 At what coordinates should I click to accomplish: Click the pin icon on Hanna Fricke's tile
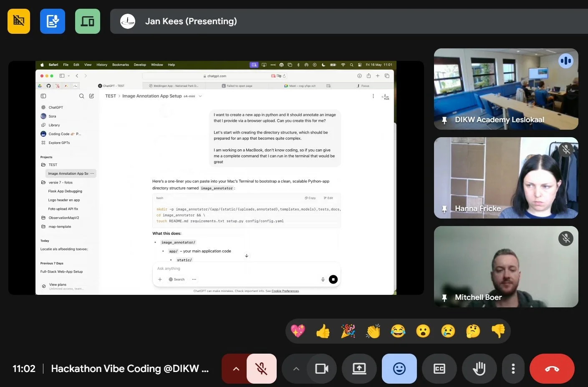444,209
